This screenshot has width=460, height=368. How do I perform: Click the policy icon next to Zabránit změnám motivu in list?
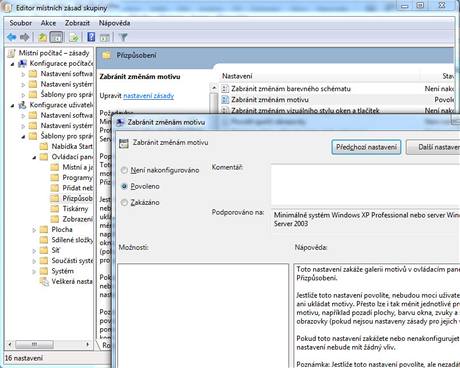click(x=225, y=99)
